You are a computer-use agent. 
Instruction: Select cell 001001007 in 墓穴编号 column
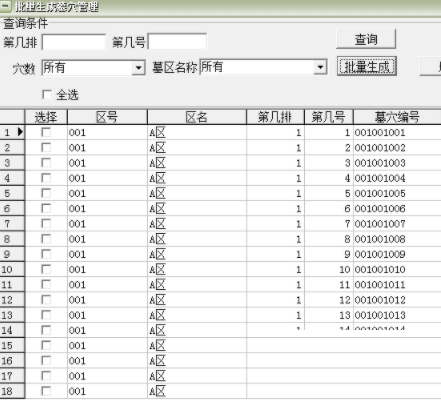(x=397, y=224)
